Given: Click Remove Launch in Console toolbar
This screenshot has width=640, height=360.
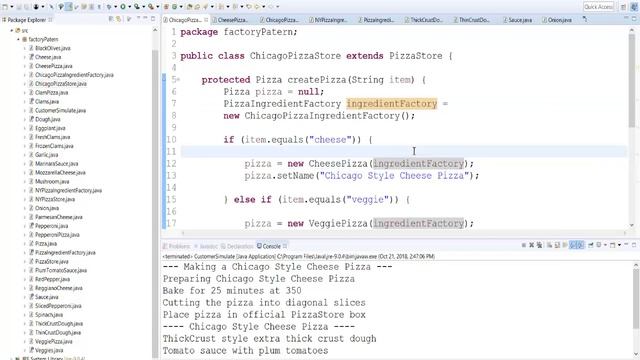Looking at the screenshot, I should (531, 245).
